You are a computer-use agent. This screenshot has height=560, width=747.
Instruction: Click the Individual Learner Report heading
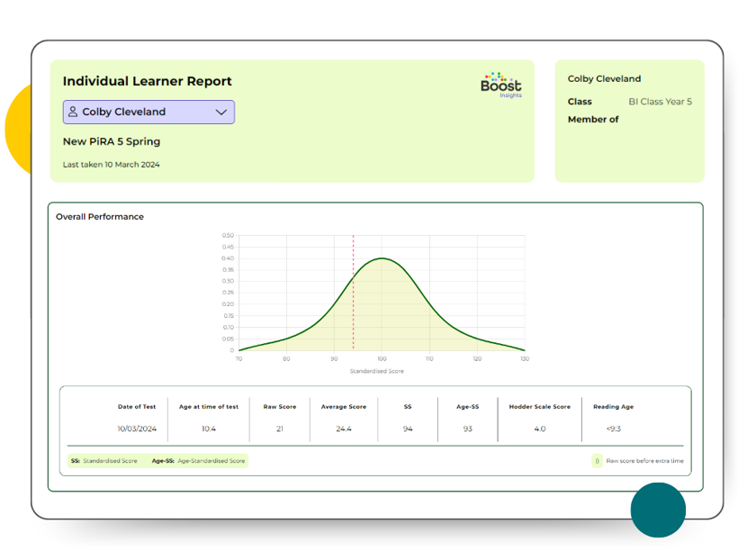[x=147, y=81]
